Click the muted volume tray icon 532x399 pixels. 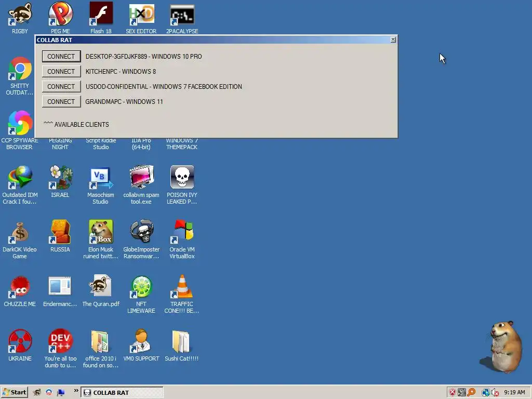tap(495, 393)
